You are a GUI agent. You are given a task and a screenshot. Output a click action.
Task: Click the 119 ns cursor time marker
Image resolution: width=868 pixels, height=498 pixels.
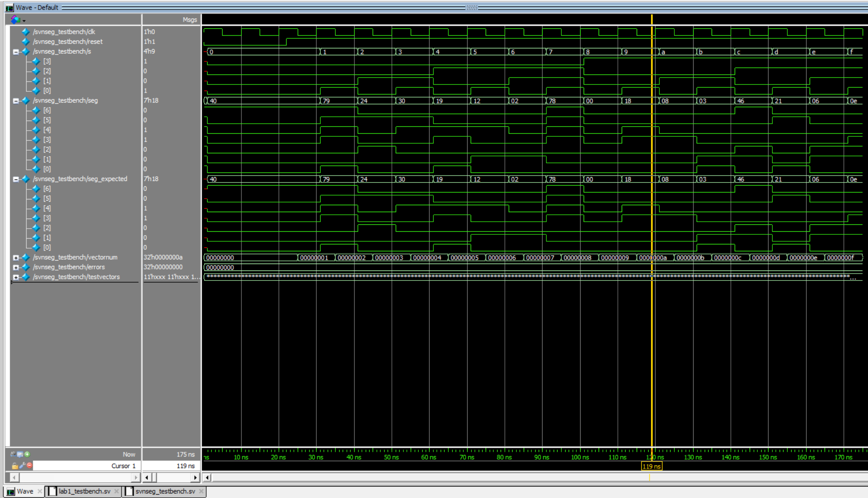[651, 466]
